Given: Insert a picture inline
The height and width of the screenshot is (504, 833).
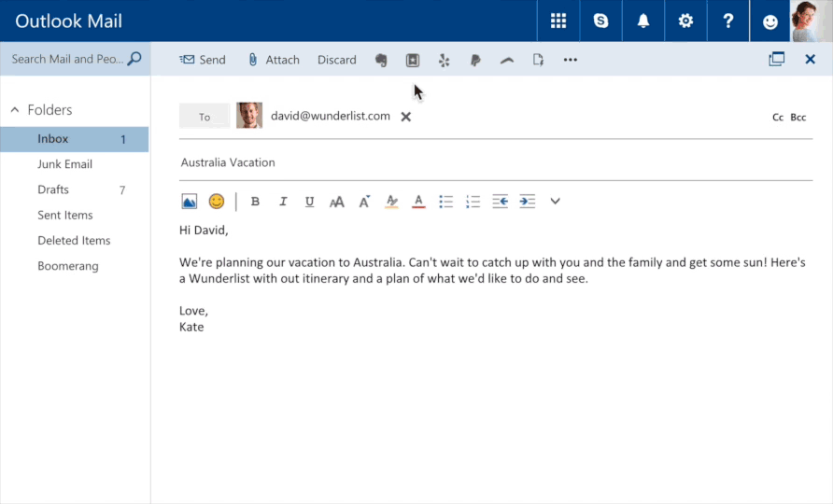Looking at the screenshot, I should [190, 201].
